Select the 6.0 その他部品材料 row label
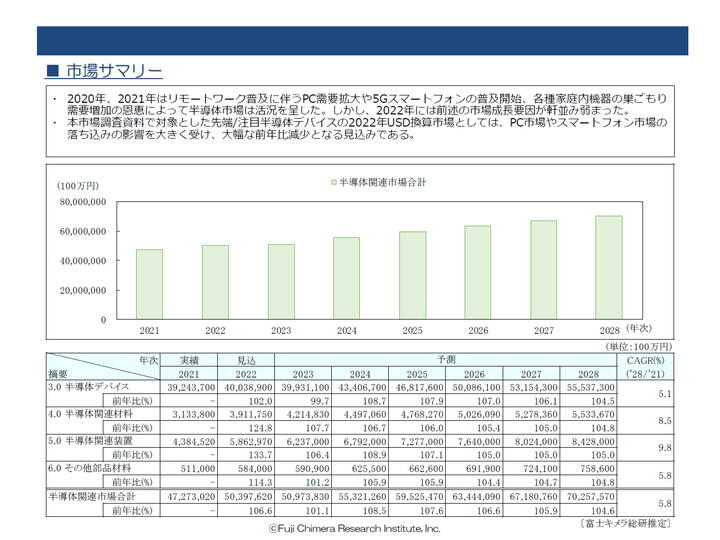Screen dimensions: 720x540 pyautogui.click(x=90, y=468)
